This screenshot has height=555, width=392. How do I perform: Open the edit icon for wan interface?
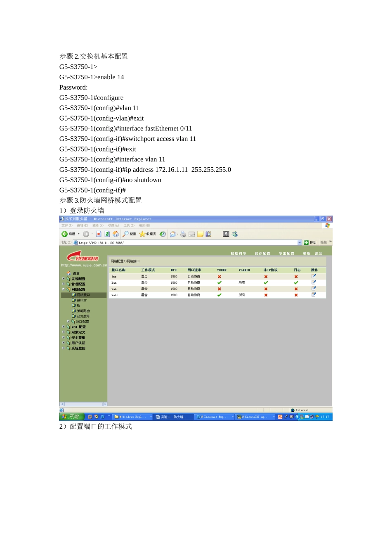click(x=314, y=289)
